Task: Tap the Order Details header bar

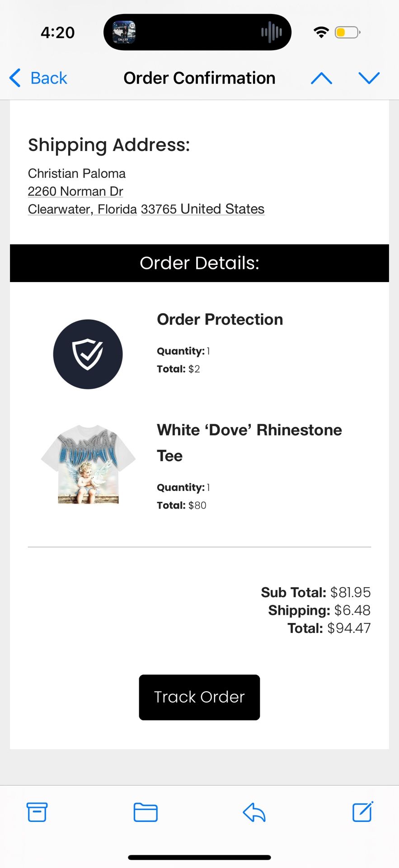Action: click(199, 263)
